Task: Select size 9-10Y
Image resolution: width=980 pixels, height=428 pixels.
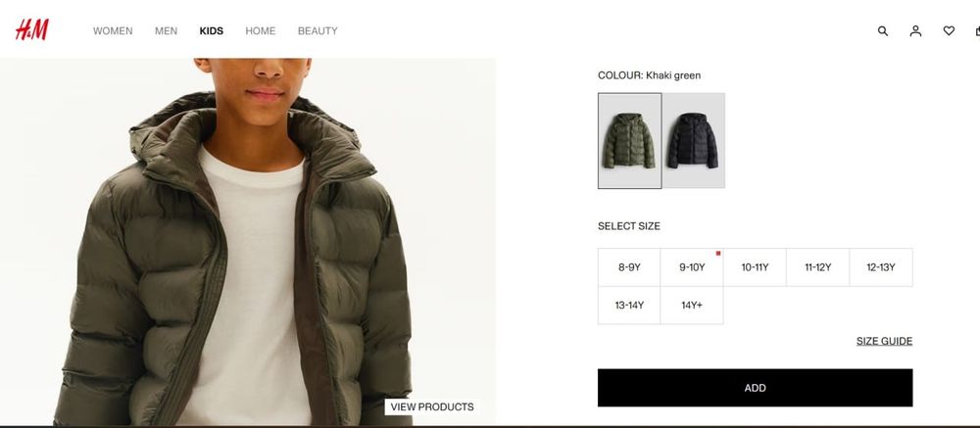Action: coord(692,267)
